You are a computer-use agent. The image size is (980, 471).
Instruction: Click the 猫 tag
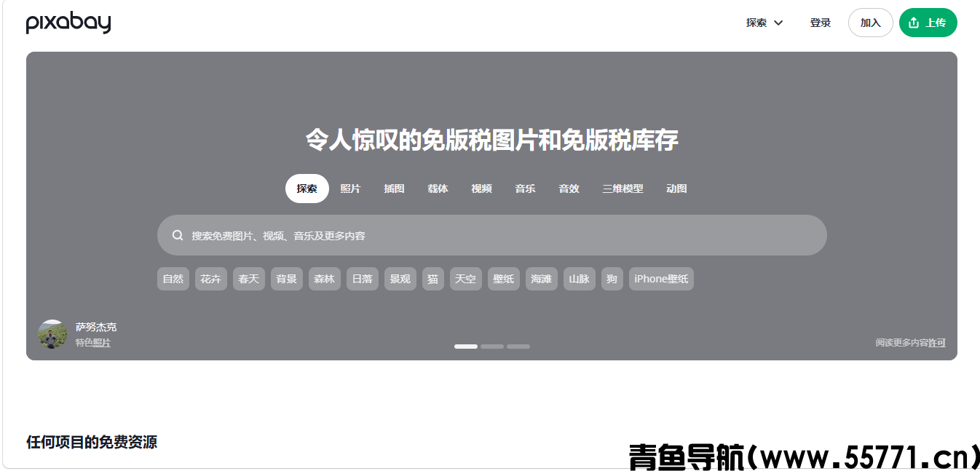tap(433, 279)
